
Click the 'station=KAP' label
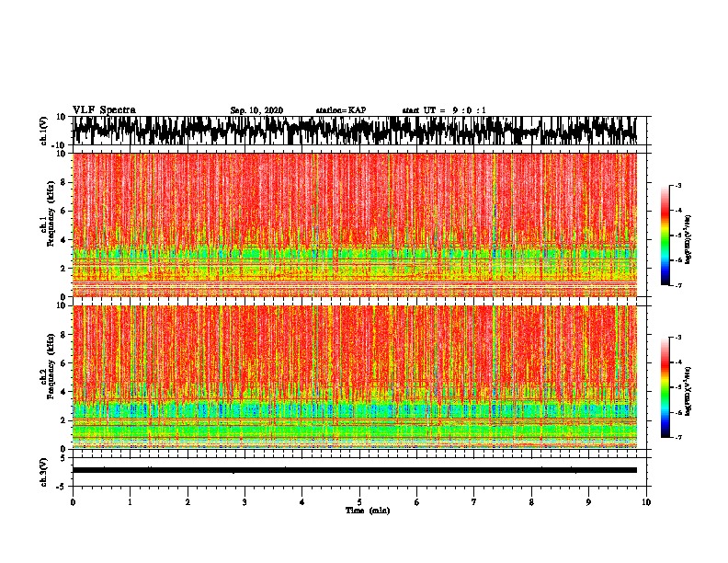pyautogui.click(x=341, y=110)
